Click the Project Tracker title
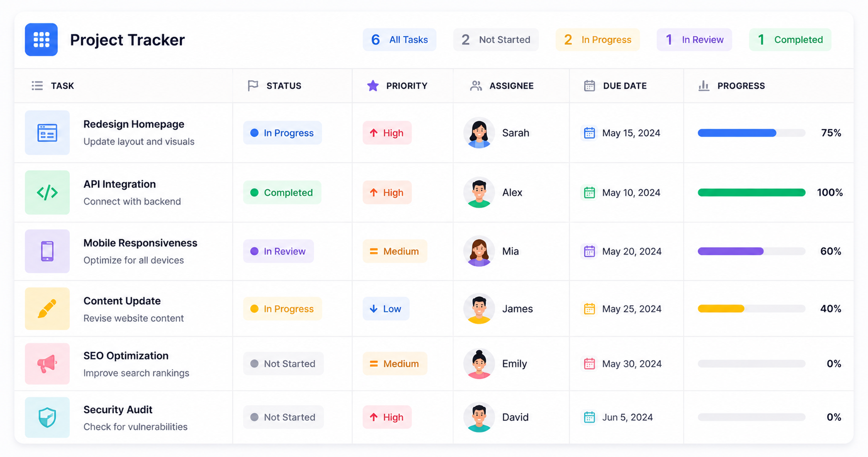868x457 pixels. pyautogui.click(x=128, y=40)
